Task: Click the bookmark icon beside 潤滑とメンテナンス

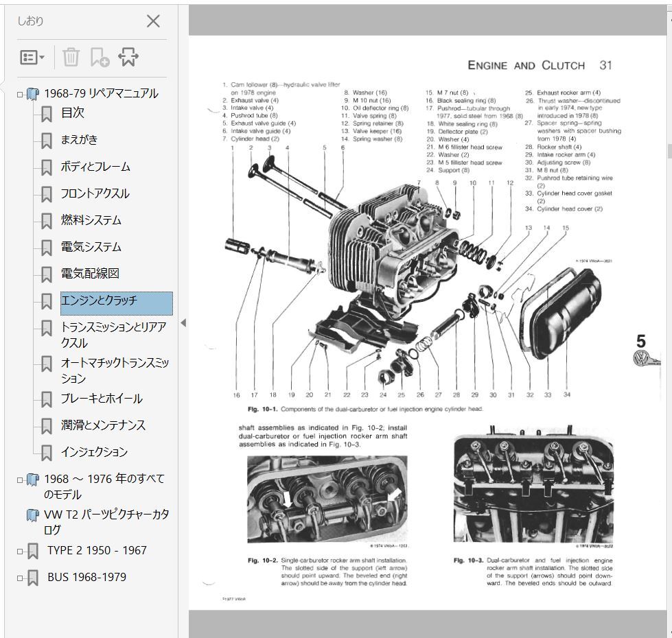Action: click(47, 427)
